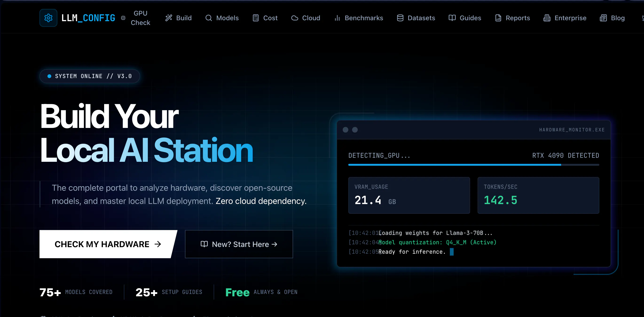Click the second gray dot in monitor titlebar
Viewport: 644px width, 317px height.
click(355, 130)
